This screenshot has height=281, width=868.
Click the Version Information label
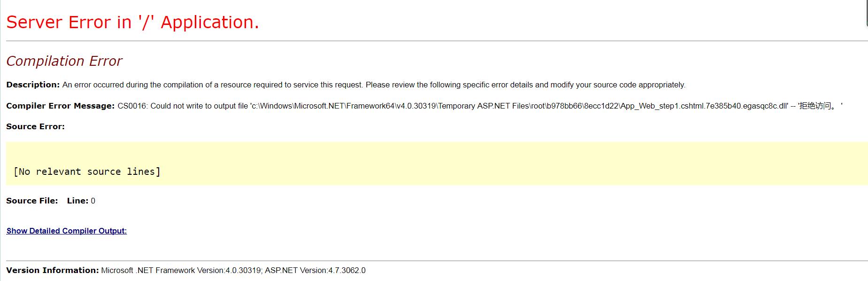(x=52, y=270)
